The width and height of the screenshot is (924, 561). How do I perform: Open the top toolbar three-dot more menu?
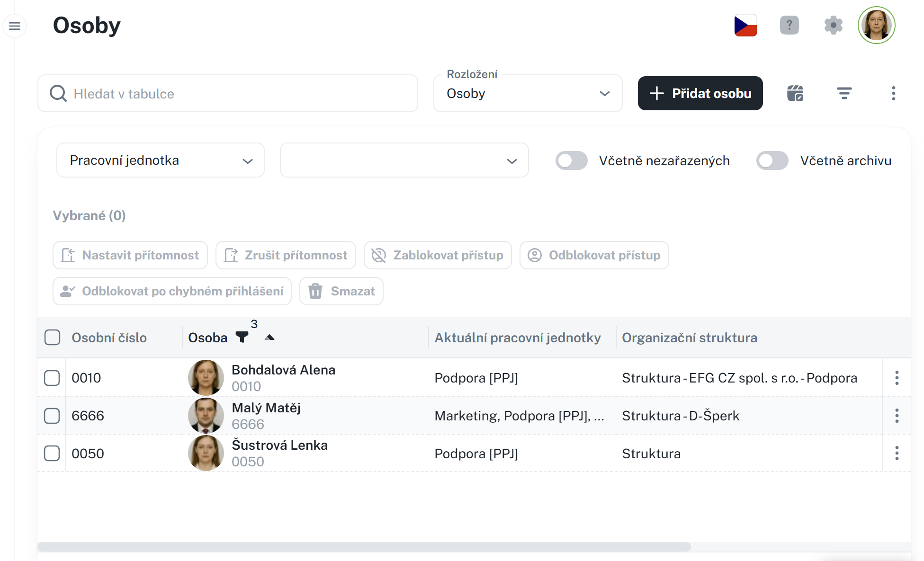[x=893, y=93]
